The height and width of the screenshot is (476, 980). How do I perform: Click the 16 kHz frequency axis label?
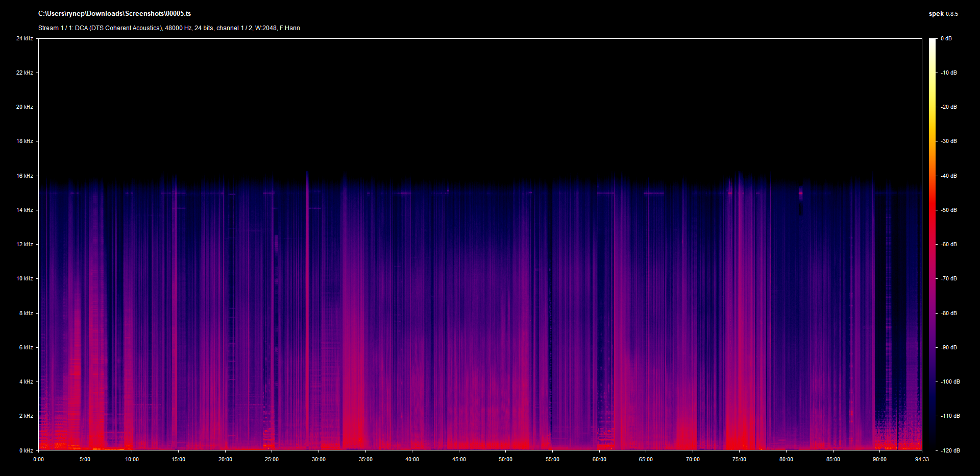point(24,176)
